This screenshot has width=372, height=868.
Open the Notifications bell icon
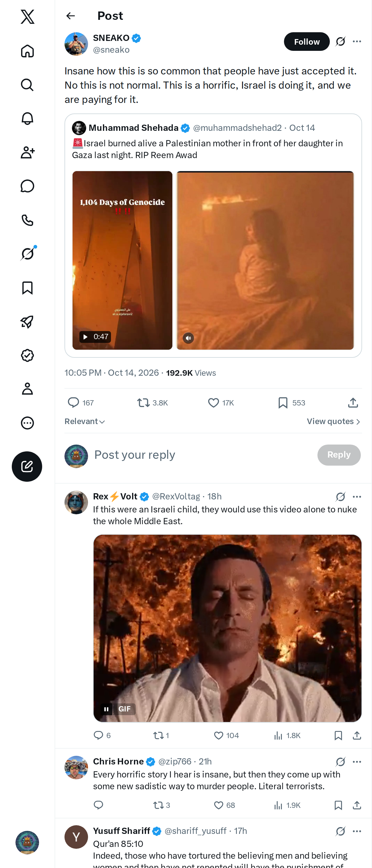(27, 119)
